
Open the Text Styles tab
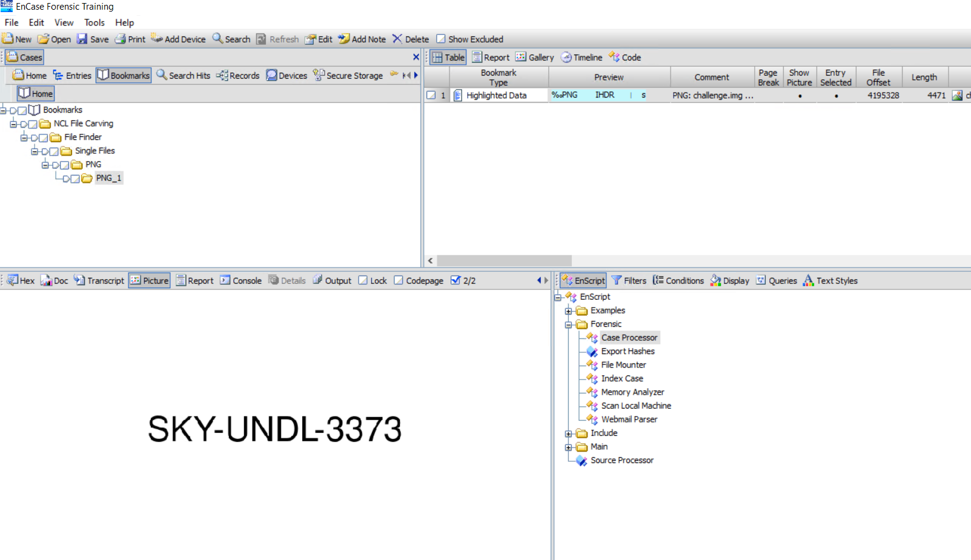point(830,280)
